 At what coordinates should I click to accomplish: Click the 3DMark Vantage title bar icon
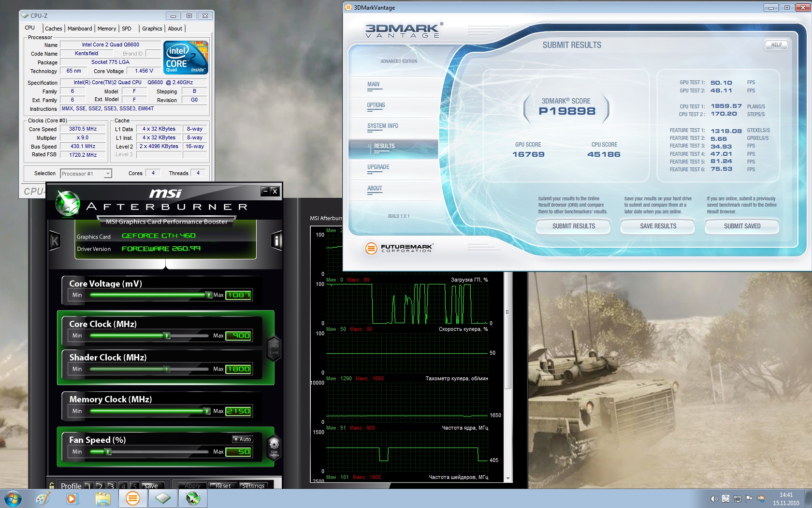[x=348, y=7]
